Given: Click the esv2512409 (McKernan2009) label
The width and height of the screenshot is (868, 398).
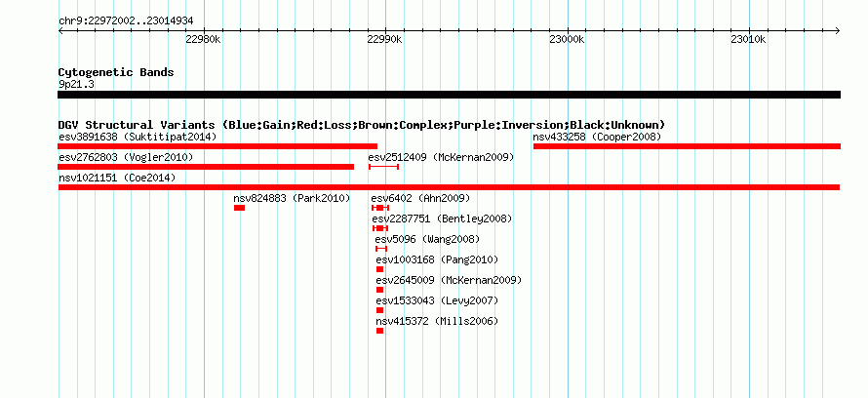Looking at the screenshot, I should click(x=441, y=158).
